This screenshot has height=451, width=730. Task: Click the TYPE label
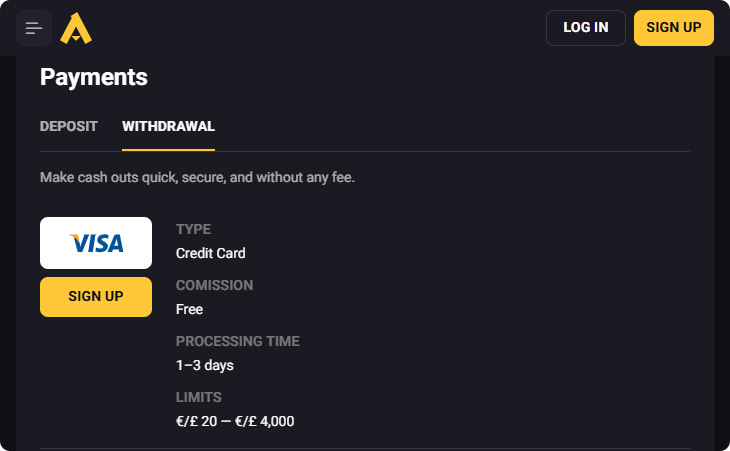[193, 229]
